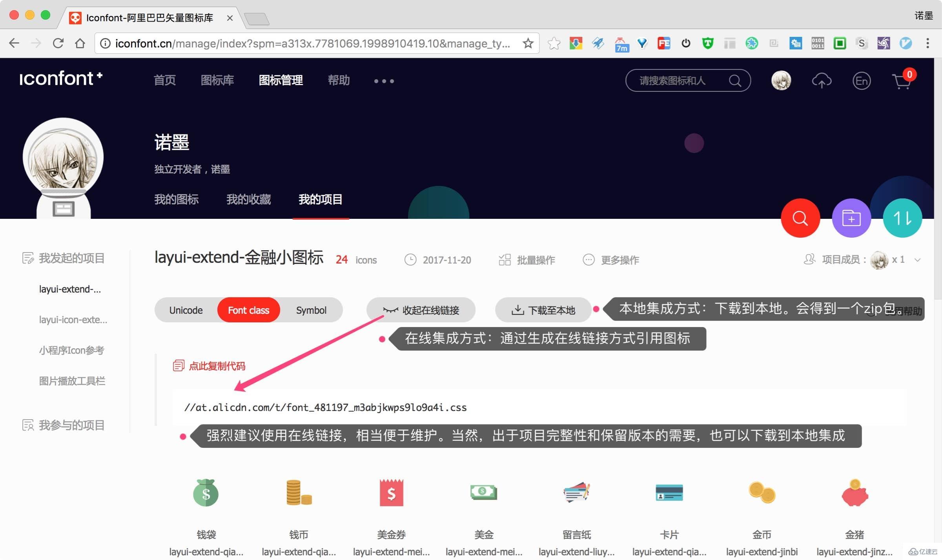The width and height of the screenshot is (942, 560).
Task: Open a new browser tab
Action: point(257,18)
